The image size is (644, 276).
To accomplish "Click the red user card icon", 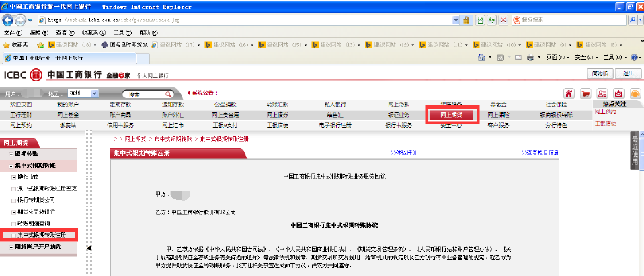I will (602, 93).
